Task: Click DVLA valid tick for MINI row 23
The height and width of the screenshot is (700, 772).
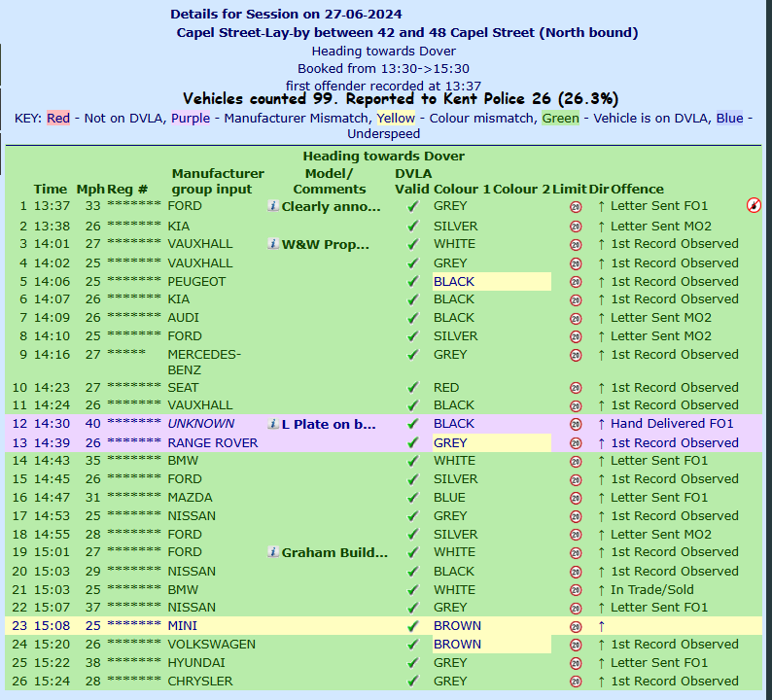Action: (412, 626)
